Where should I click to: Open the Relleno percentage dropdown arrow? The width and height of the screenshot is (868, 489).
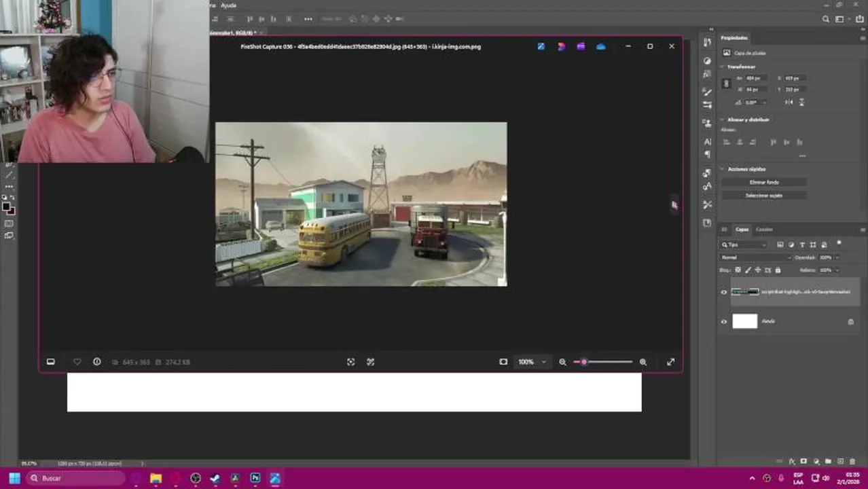836,270
